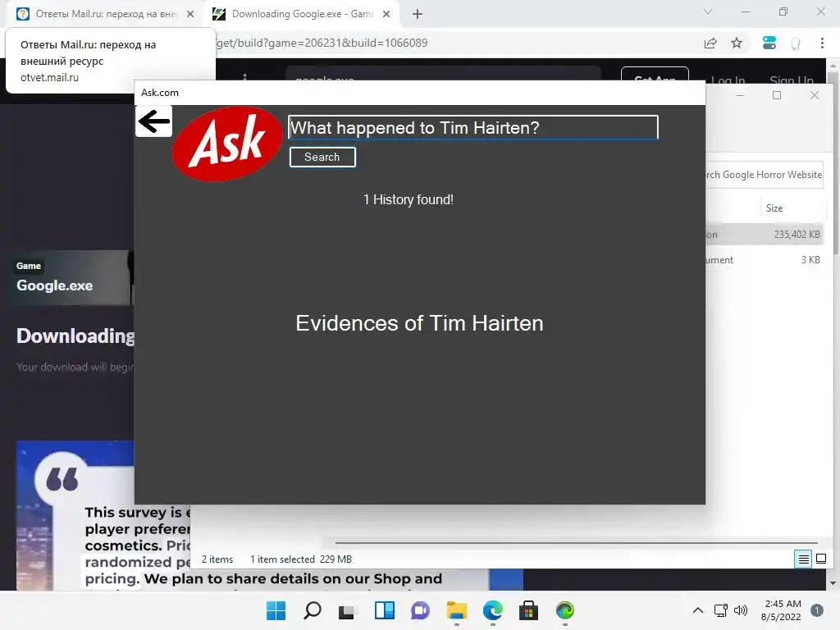Click the three-dot menu icon on website header

coord(244,76)
